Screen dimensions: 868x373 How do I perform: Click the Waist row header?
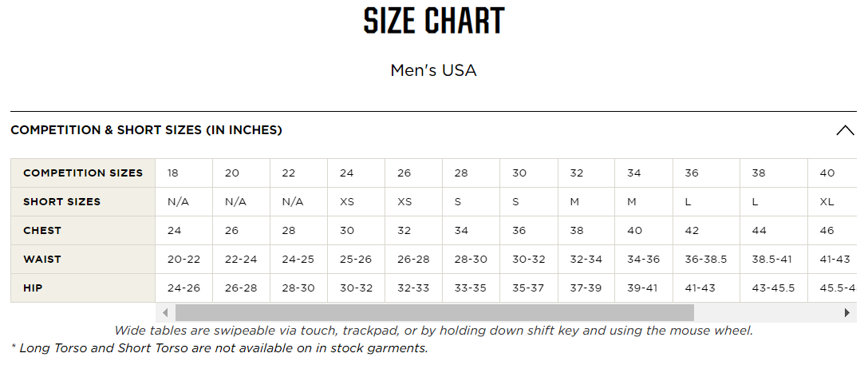click(83, 260)
